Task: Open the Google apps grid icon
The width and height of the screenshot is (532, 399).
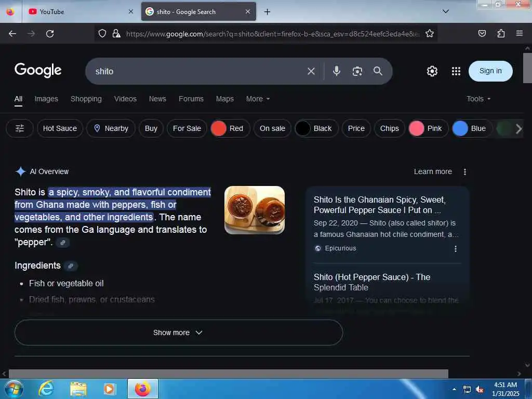Action: tap(456, 71)
